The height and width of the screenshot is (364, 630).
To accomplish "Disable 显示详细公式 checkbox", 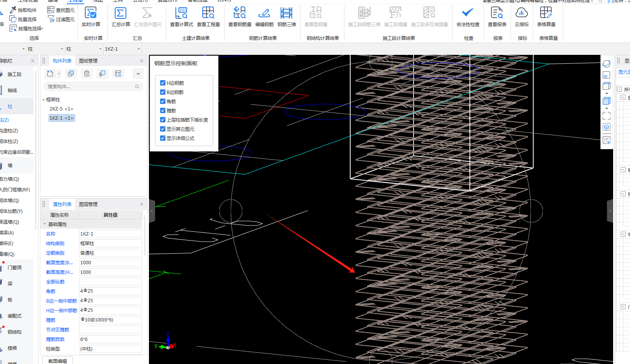I will tap(163, 138).
